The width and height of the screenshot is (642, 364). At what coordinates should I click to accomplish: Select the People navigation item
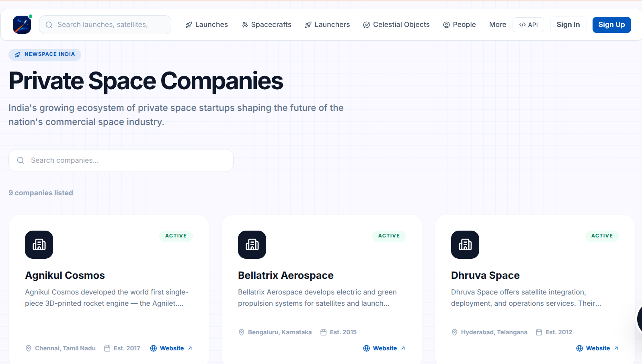(459, 25)
